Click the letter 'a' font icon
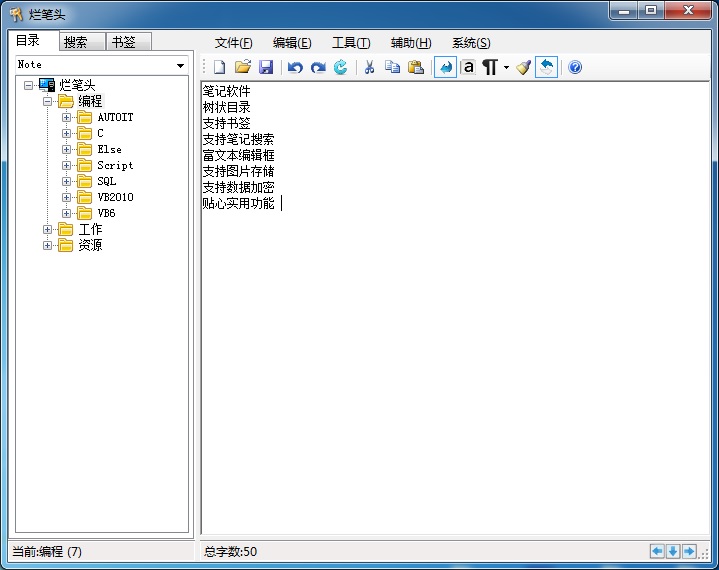719x570 pixels. pyautogui.click(x=468, y=67)
